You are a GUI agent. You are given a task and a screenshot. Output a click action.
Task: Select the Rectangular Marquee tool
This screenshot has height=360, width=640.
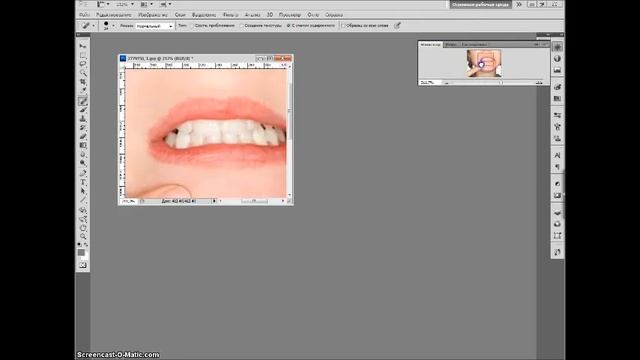tap(83, 55)
